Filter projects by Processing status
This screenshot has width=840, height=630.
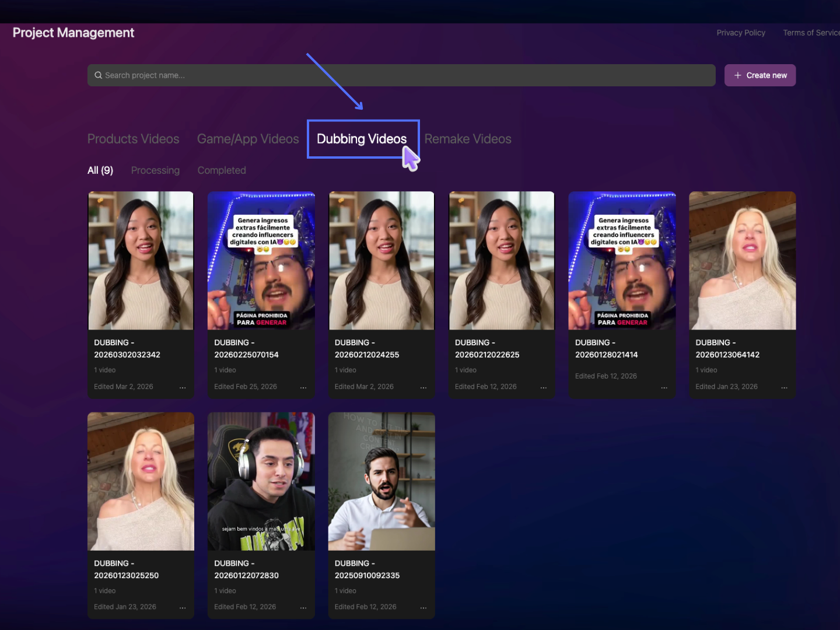(155, 170)
